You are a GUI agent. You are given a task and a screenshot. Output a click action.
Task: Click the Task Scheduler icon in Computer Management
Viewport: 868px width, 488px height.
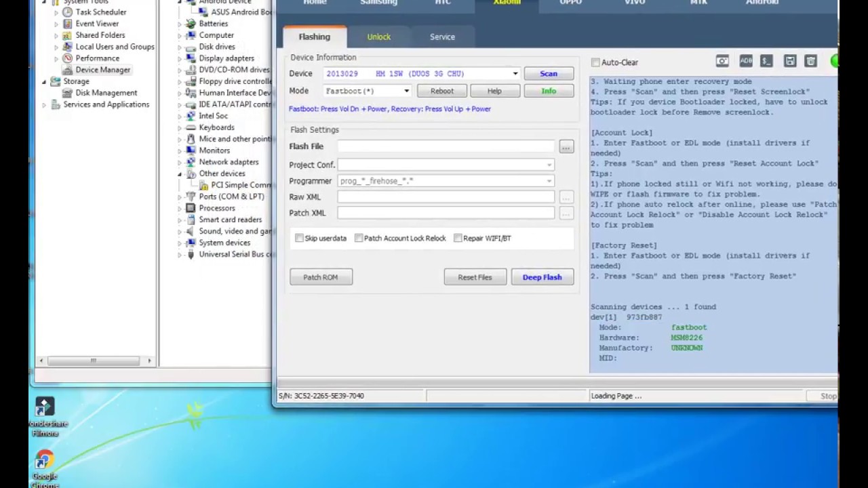(x=67, y=12)
